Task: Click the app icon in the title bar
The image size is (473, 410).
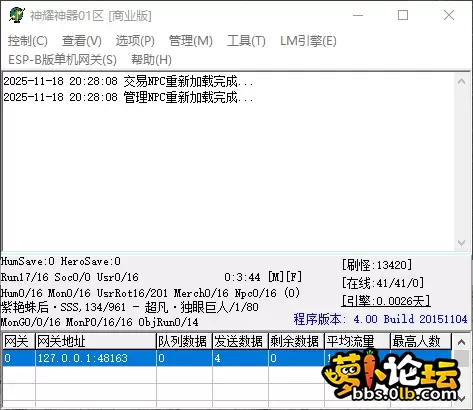Action: tap(17, 15)
